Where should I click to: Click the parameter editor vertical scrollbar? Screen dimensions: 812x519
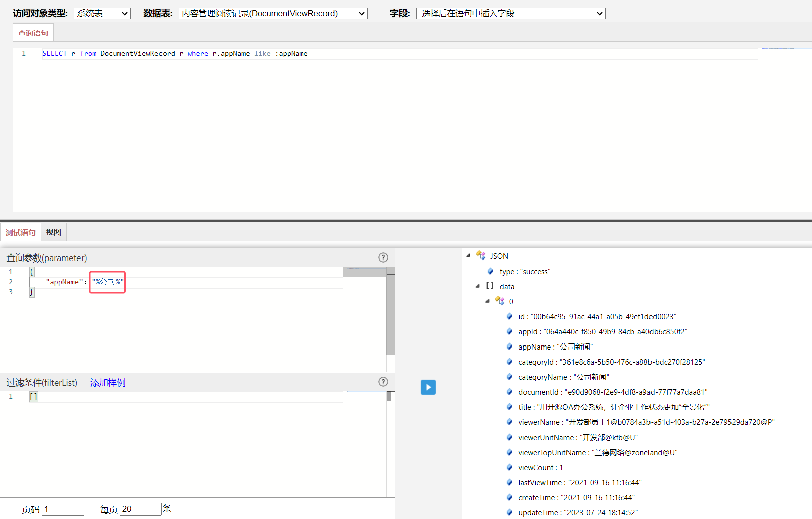pyautogui.click(x=390, y=314)
